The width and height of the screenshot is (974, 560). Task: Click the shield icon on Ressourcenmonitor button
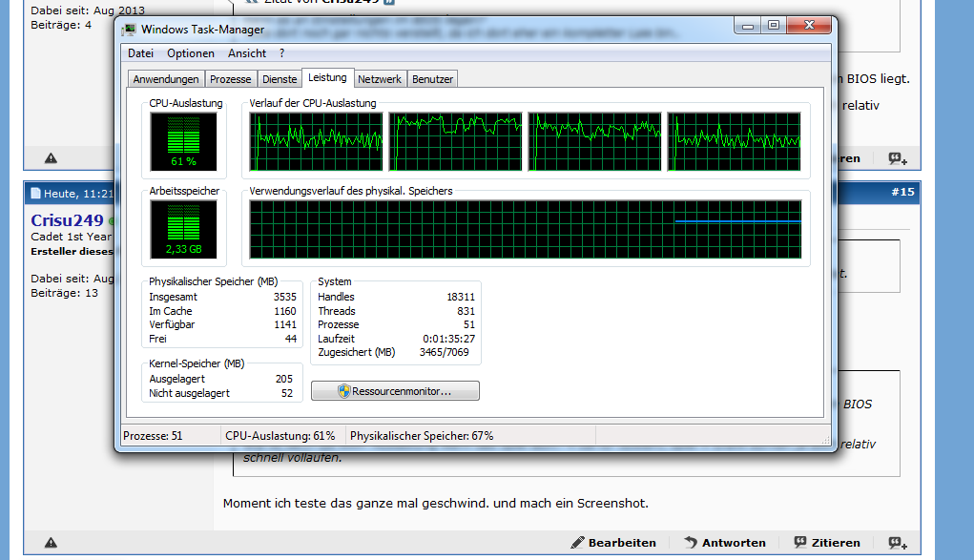click(343, 391)
